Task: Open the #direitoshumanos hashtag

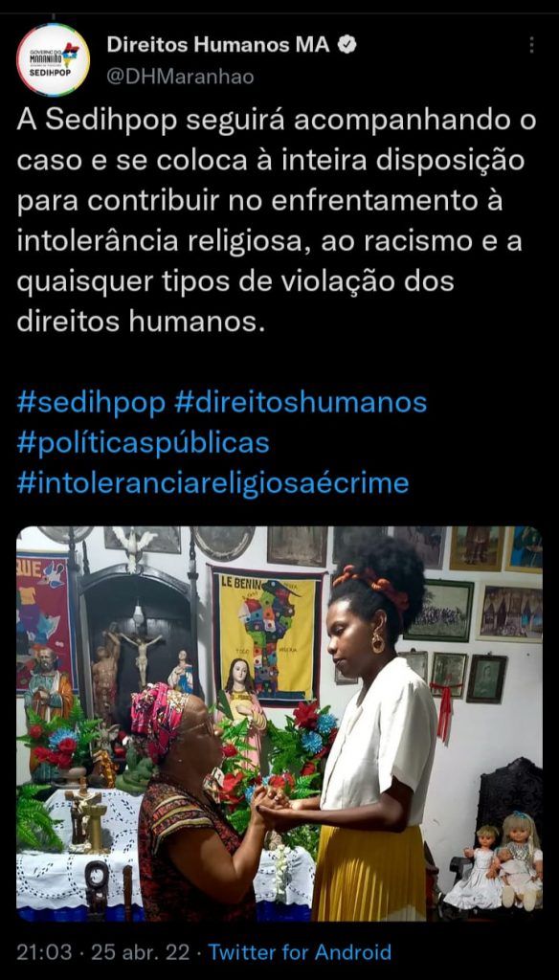Action: pos(301,403)
